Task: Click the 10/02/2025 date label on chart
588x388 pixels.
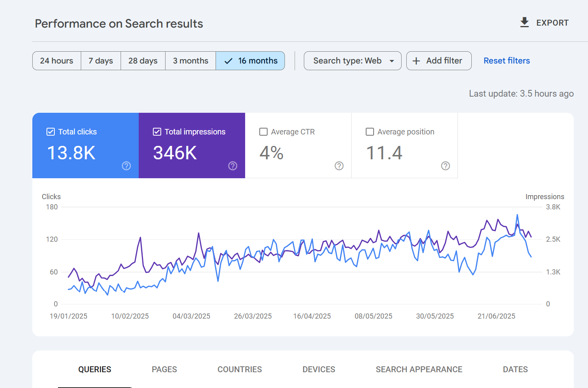Action: pyautogui.click(x=130, y=316)
